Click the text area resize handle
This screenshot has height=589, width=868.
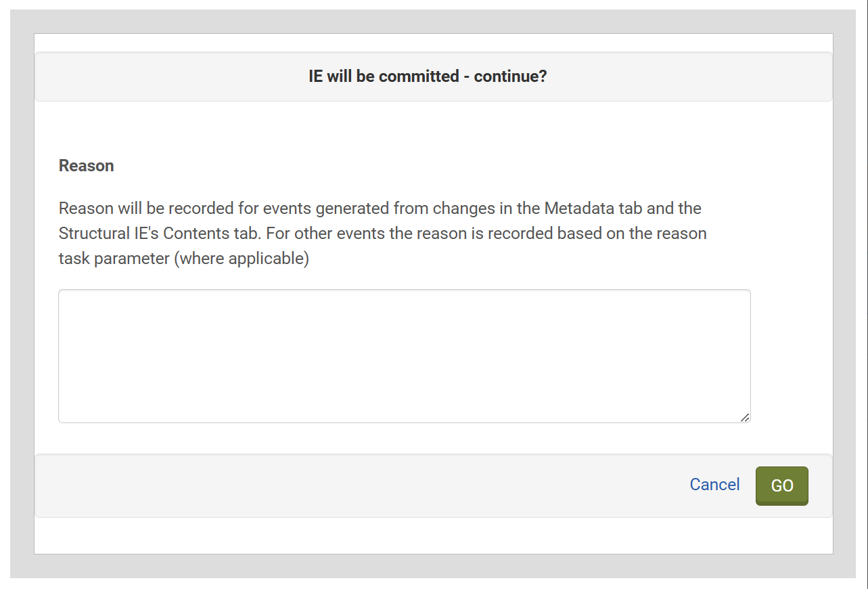pyautogui.click(x=745, y=418)
